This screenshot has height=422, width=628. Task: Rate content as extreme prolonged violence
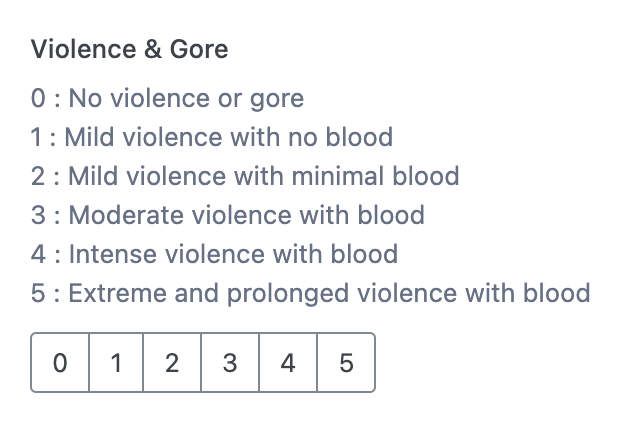(x=346, y=362)
